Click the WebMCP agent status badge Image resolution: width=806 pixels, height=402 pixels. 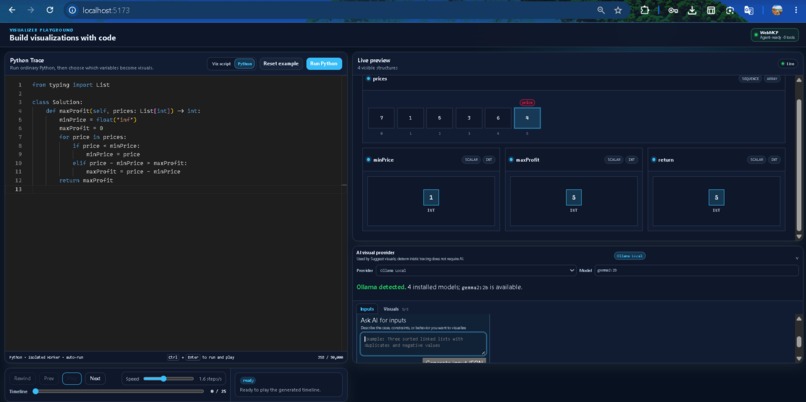(775, 35)
